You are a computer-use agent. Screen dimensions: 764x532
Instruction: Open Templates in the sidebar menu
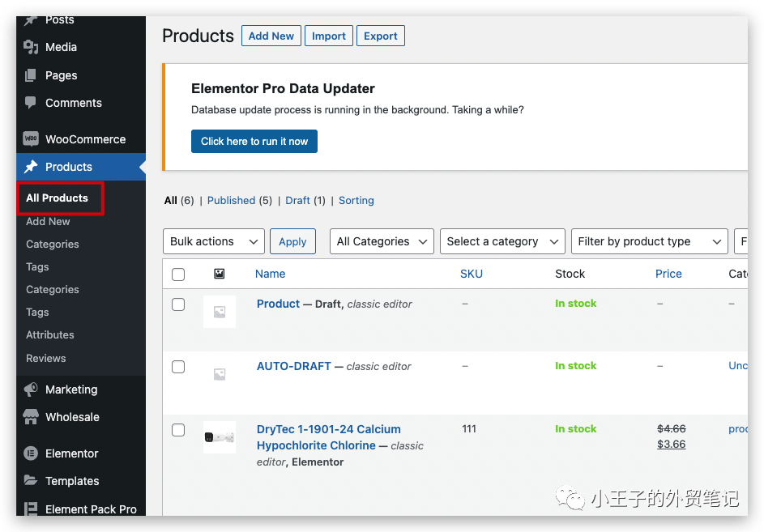click(81, 481)
